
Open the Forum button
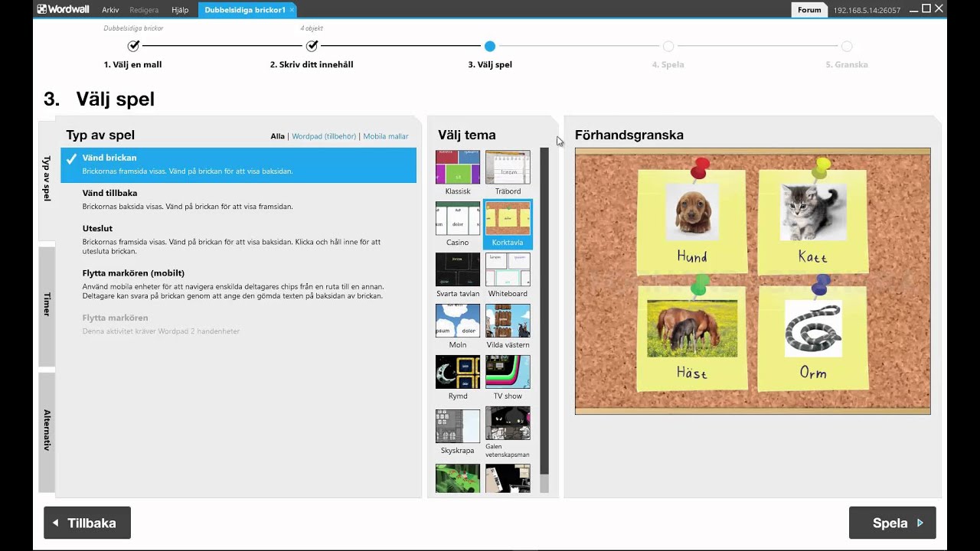(x=809, y=10)
